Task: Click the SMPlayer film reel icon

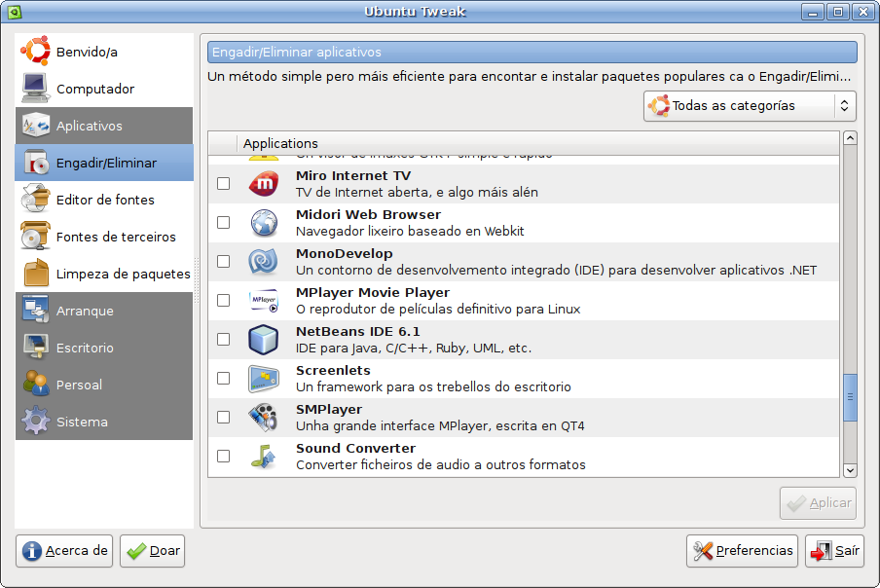Action: (264, 418)
